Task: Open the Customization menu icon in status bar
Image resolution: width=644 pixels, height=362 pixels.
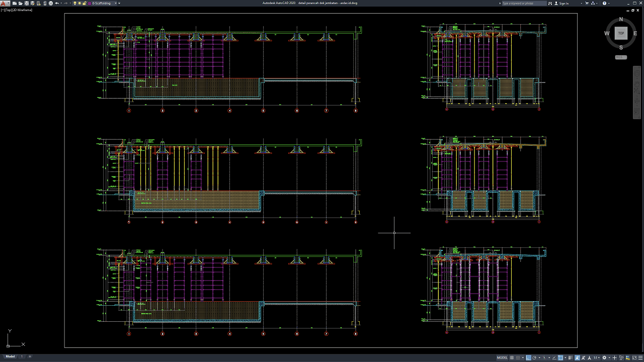Action: coord(639,357)
